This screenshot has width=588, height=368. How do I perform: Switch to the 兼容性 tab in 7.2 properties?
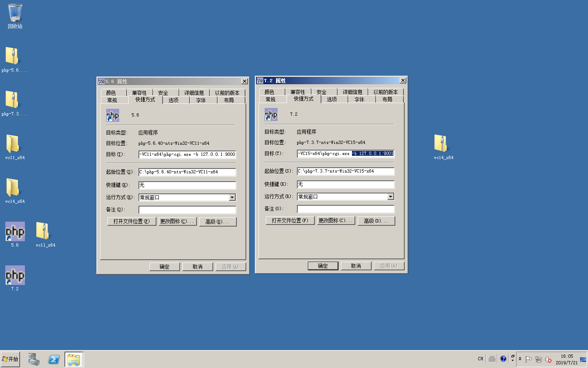(298, 92)
